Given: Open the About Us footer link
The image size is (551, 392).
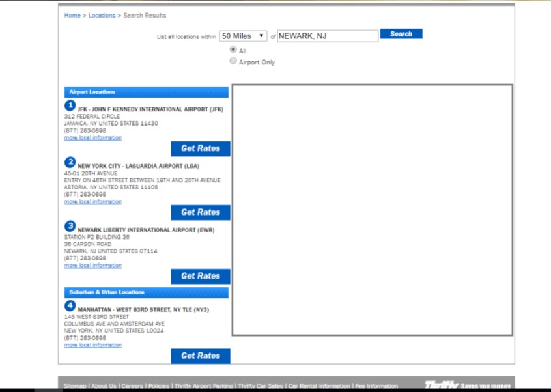Looking at the screenshot, I should tap(104, 386).
